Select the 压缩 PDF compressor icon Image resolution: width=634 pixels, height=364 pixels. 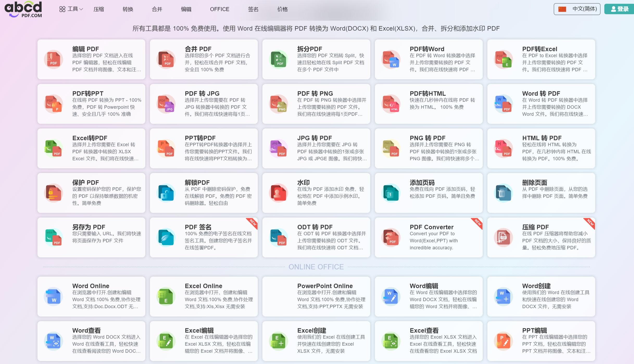pyautogui.click(x=503, y=237)
